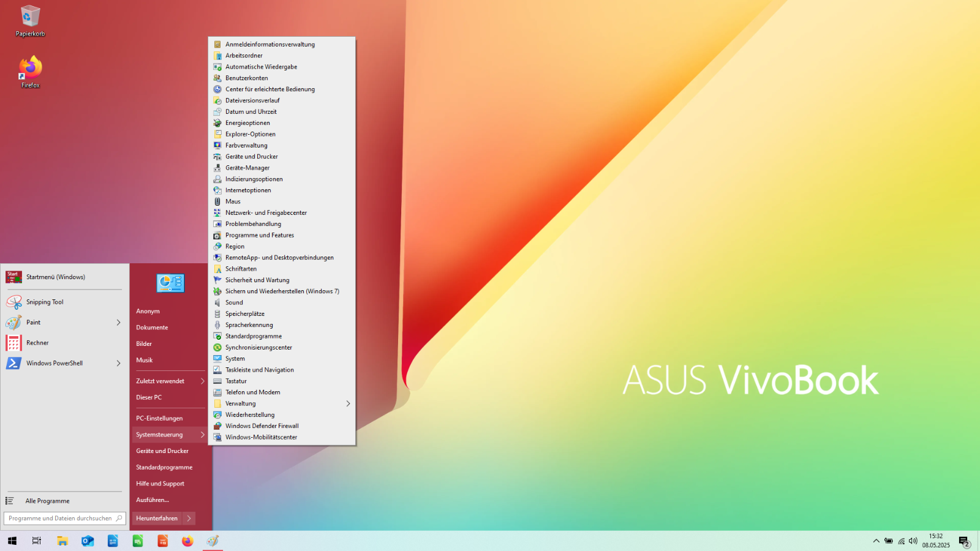Click the volume speaker tray icon
This screenshot has height=551, width=980.
coord(913,541)
